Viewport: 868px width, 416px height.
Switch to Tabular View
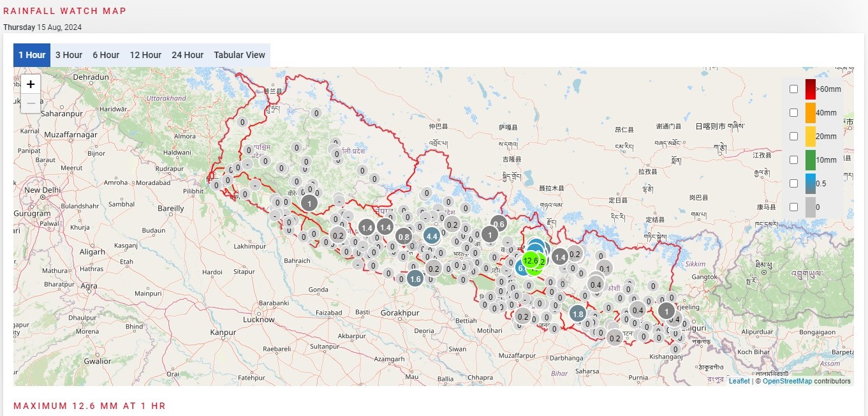coord(239,55)
